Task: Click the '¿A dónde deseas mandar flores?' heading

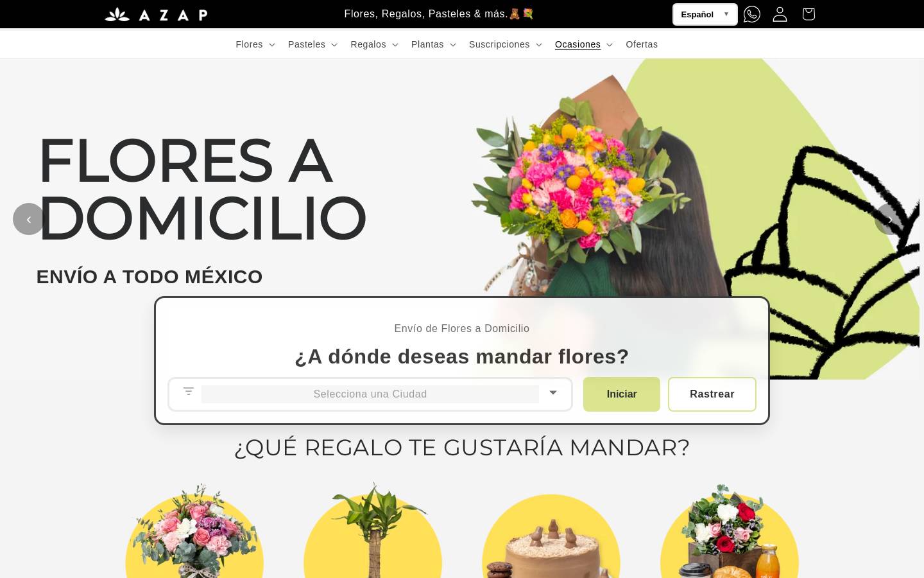Action: tap(462, 356)
